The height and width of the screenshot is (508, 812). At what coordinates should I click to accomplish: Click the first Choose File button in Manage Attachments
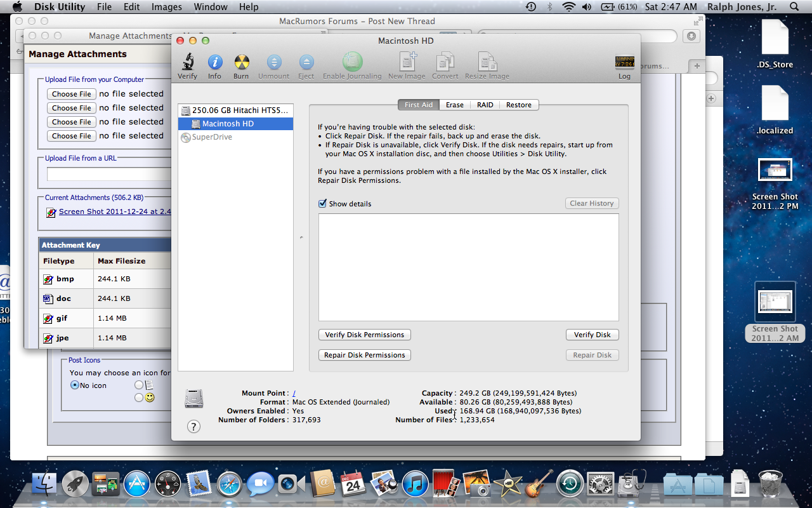click(x=72, y=94)
